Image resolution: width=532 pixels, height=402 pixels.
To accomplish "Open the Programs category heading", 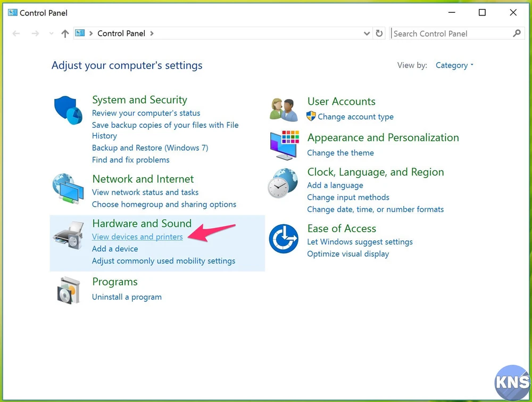I will click(x=115, y=282).
